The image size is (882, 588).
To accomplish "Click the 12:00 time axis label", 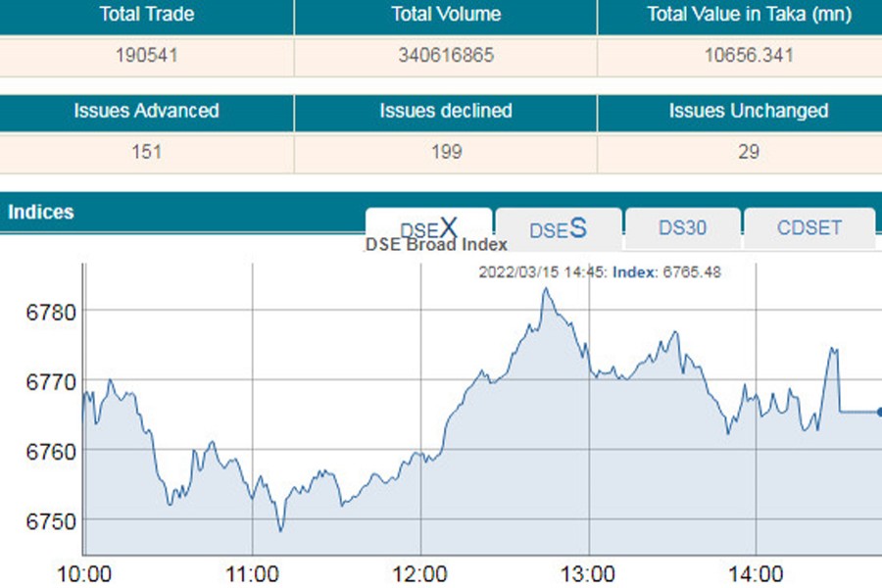I will click(x=420, y=573).
